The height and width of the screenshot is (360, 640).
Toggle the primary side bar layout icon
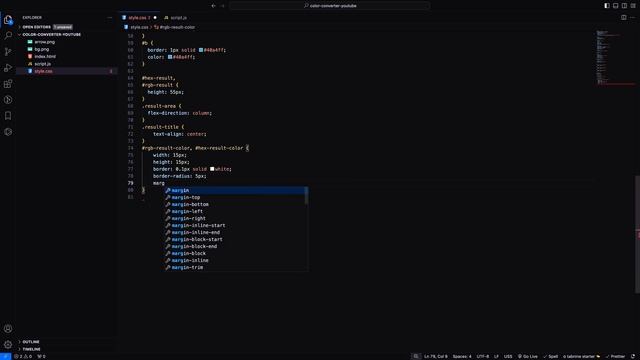[x=607, y=6]
